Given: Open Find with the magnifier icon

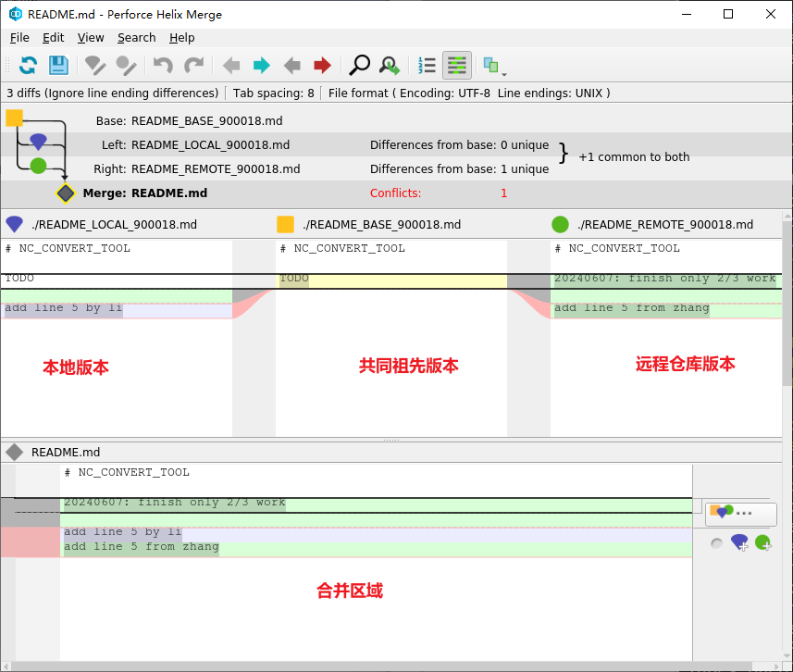Looking at the screenshot, I should click(x=360, y=66).
